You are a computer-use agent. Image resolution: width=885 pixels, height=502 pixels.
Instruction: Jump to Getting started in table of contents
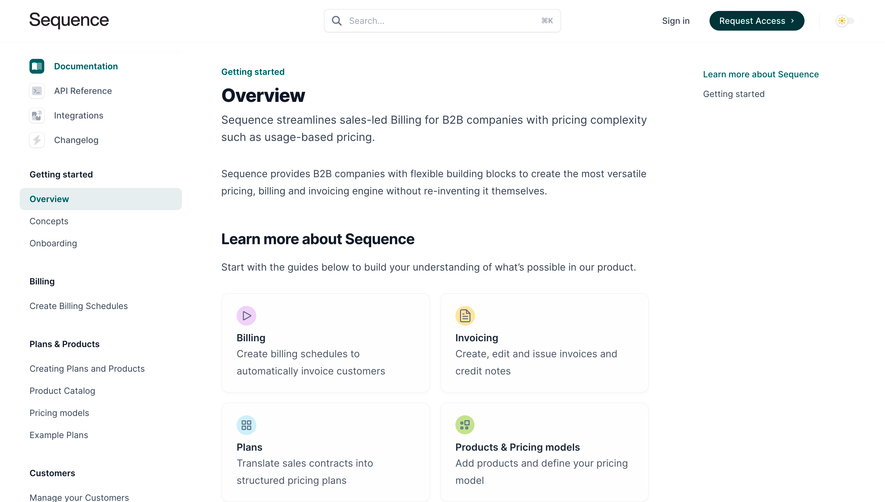pos(733,94)
